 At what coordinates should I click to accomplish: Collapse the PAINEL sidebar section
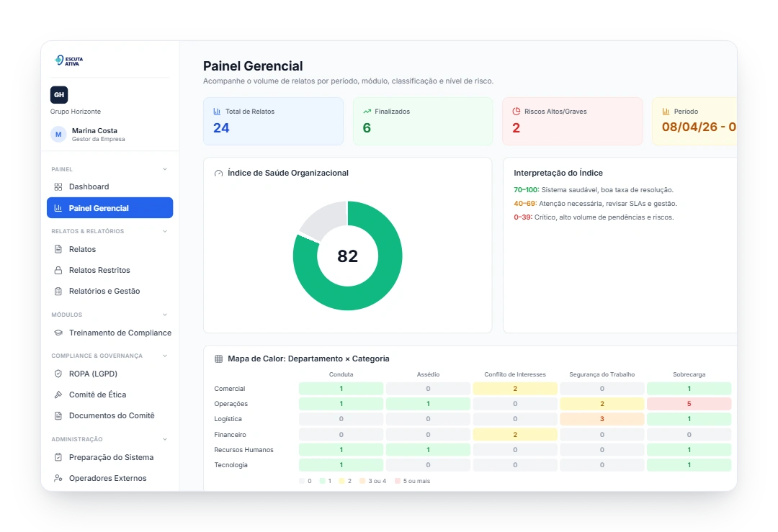click(165, 169)
